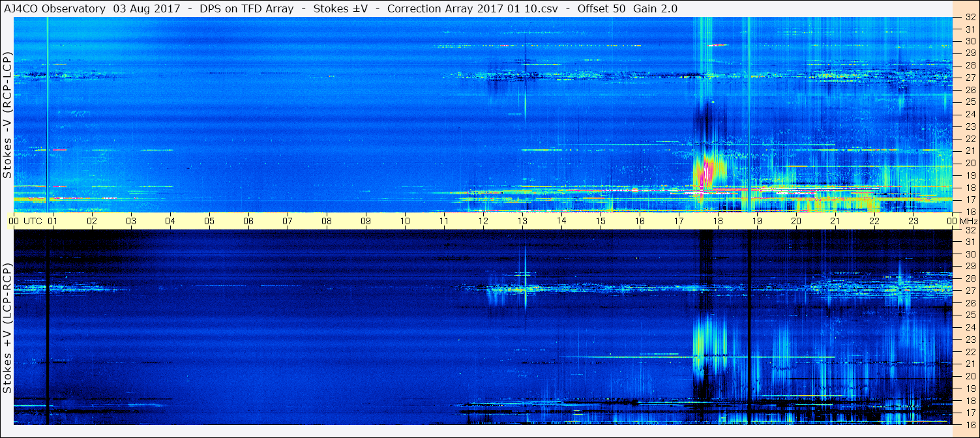980x438 pixels.
Task: Click 21 MHz tick in Stokes -V panel
Action: pyautogui.click(x=970, y=151)
